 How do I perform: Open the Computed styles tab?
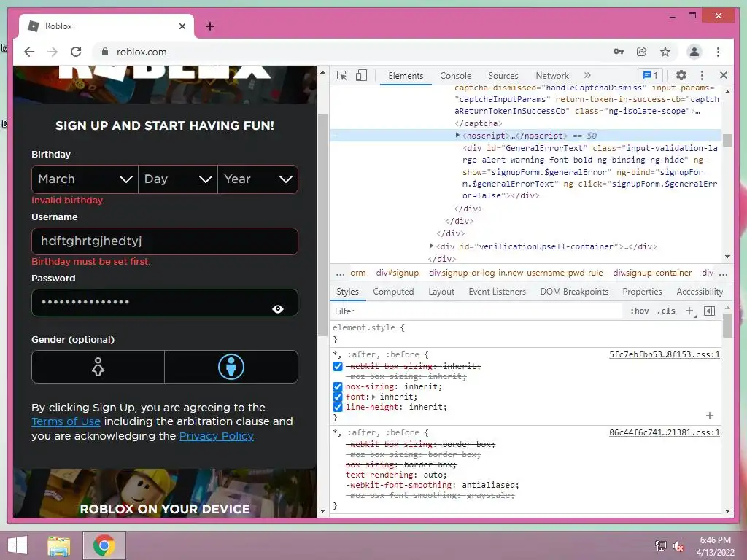pyautogui.click(x=393, y=292)
